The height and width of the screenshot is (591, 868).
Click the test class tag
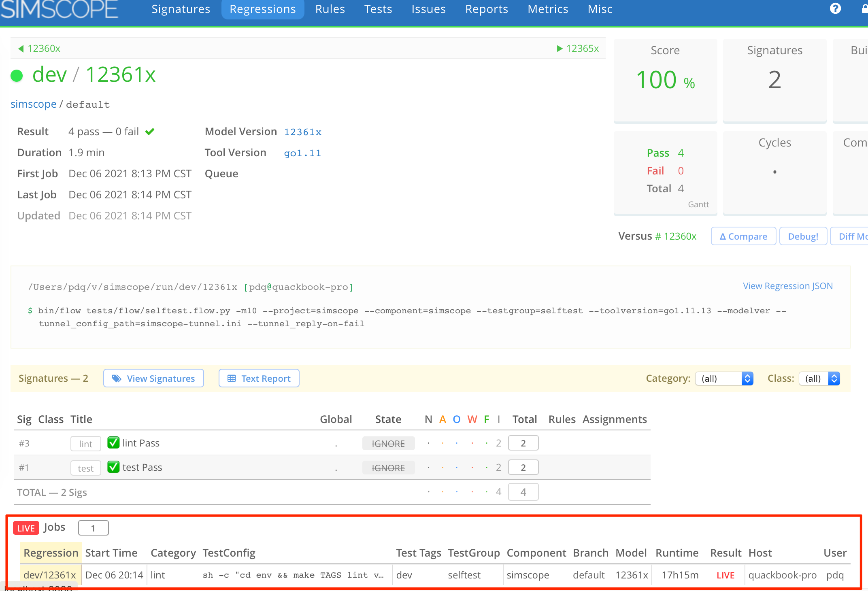pos(86,468)
